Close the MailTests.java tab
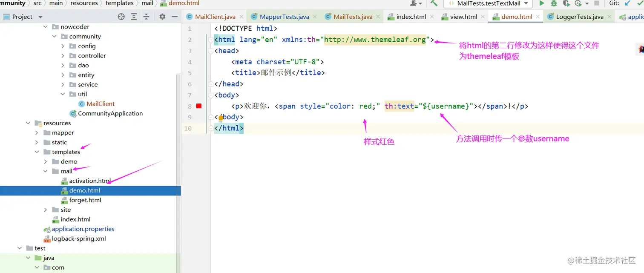The image size is (644, 273). pos(378,17)
